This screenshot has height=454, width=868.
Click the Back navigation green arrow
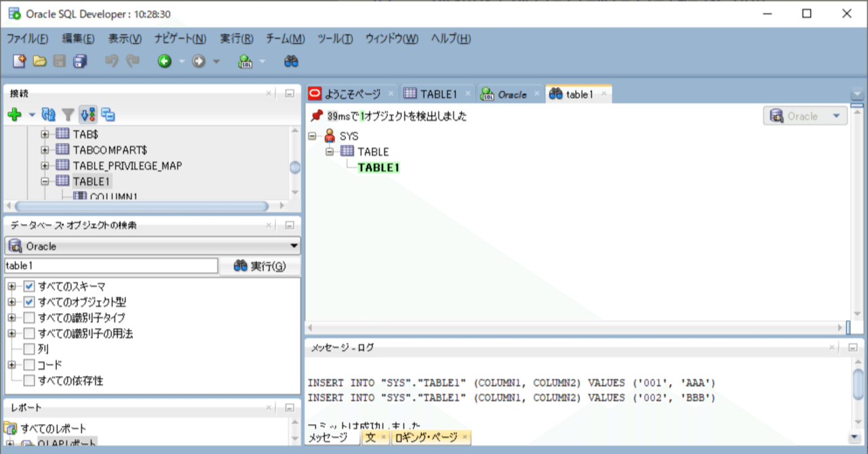click(x=165, y=61)
